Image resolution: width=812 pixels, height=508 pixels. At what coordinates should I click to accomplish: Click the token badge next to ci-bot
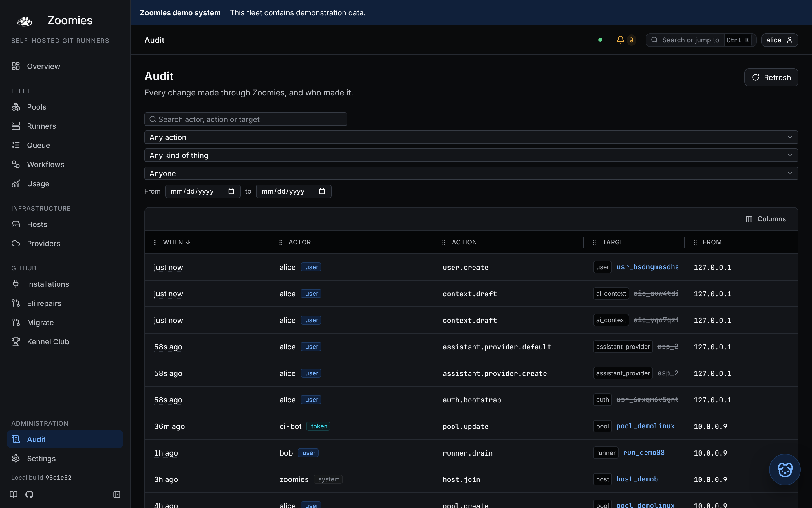pos(318,426)
